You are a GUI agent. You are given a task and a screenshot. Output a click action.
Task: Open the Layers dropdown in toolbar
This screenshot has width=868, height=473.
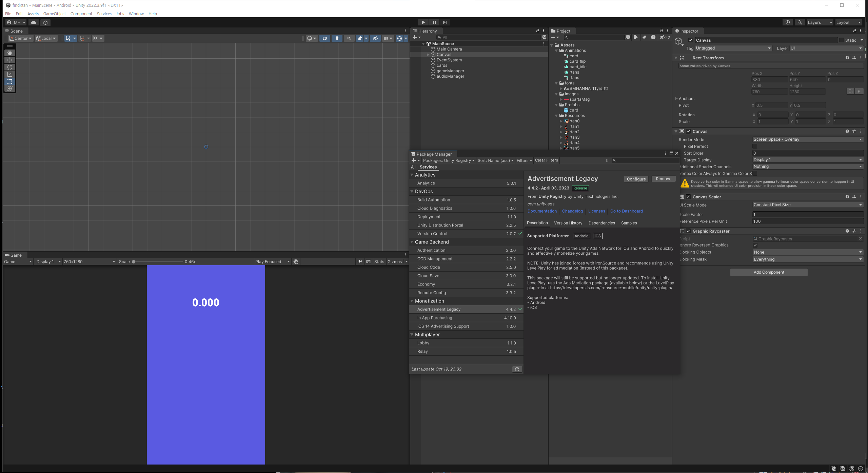coord(820,22)
